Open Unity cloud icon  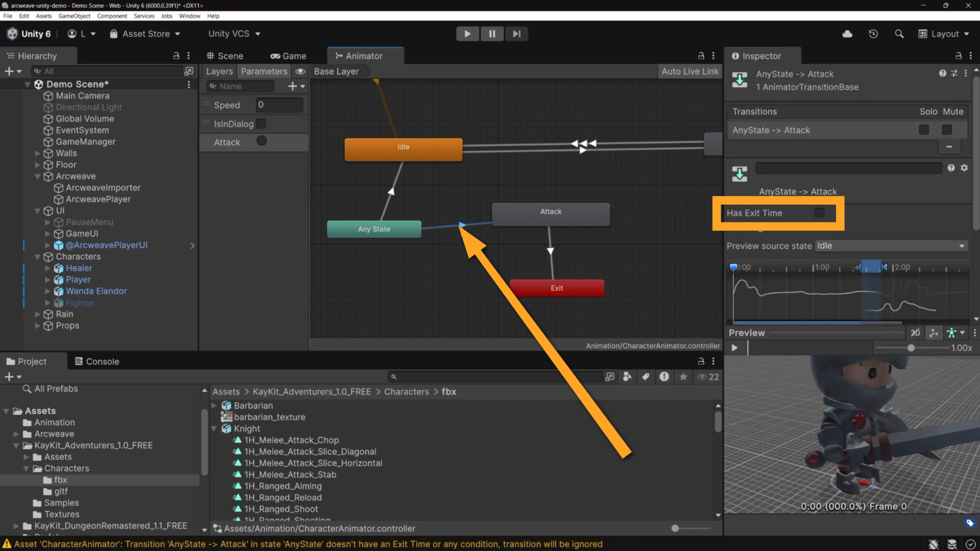point(847,34)
